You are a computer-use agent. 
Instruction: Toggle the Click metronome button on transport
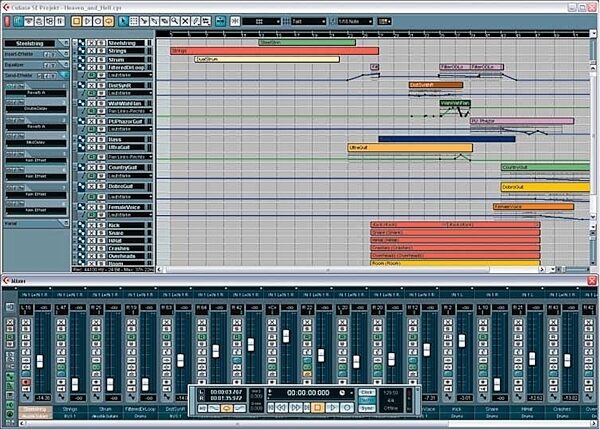pyautogui.click(x=367, y=392)
